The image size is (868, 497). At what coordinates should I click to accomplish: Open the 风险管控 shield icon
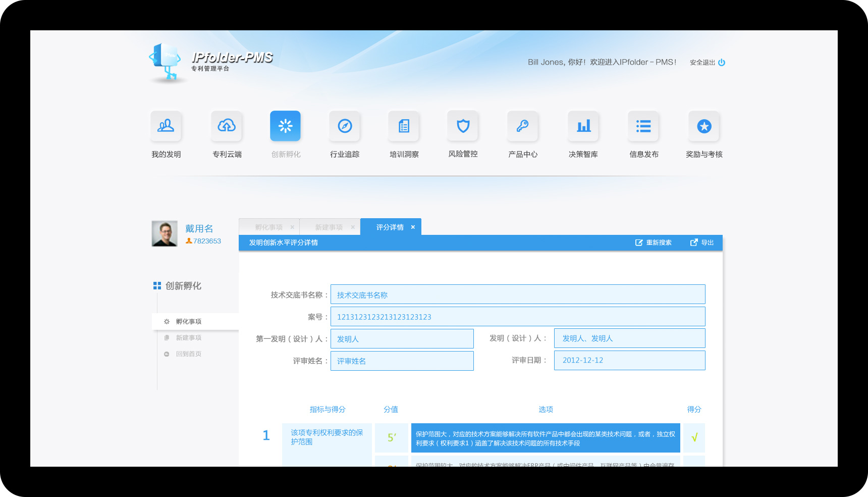point(463,126)
